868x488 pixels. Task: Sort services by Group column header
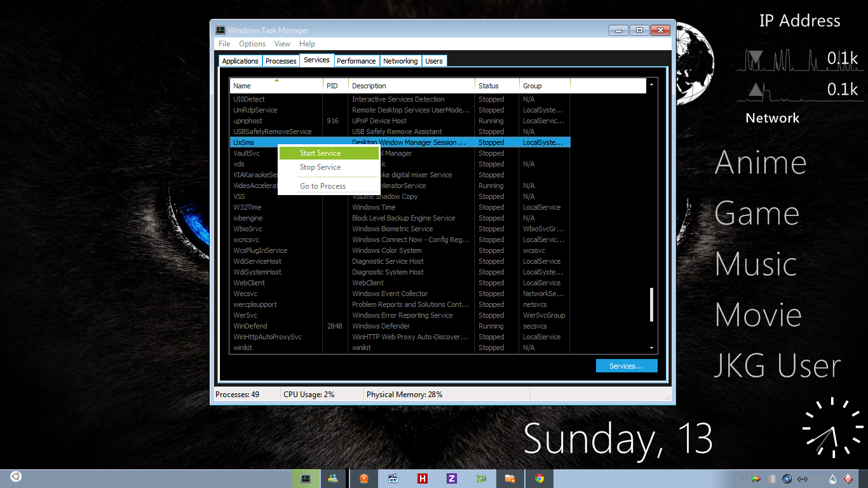click(545, 86)
